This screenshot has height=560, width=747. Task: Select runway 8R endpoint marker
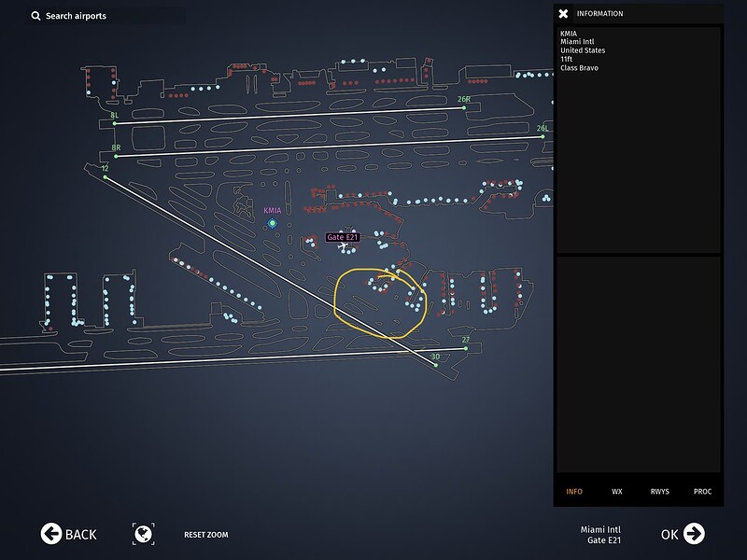click(116, 156)
